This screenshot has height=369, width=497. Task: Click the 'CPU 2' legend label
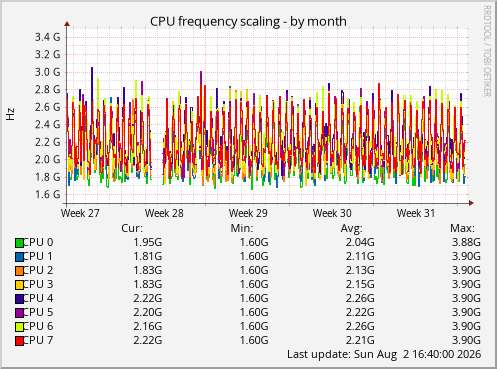click(x=38, y=270)
